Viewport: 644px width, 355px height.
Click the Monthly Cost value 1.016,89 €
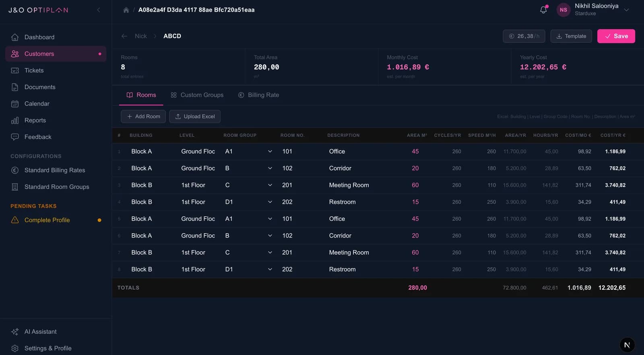point(408,67)
